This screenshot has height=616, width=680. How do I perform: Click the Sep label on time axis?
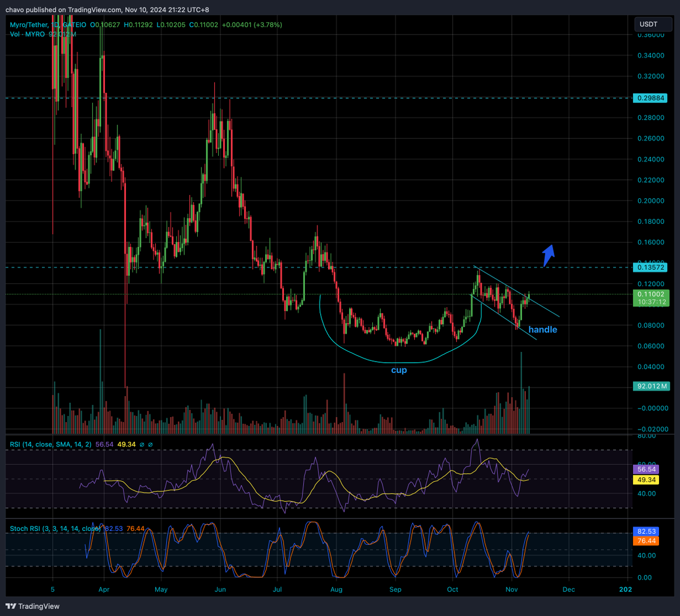(x=395, y=589)
